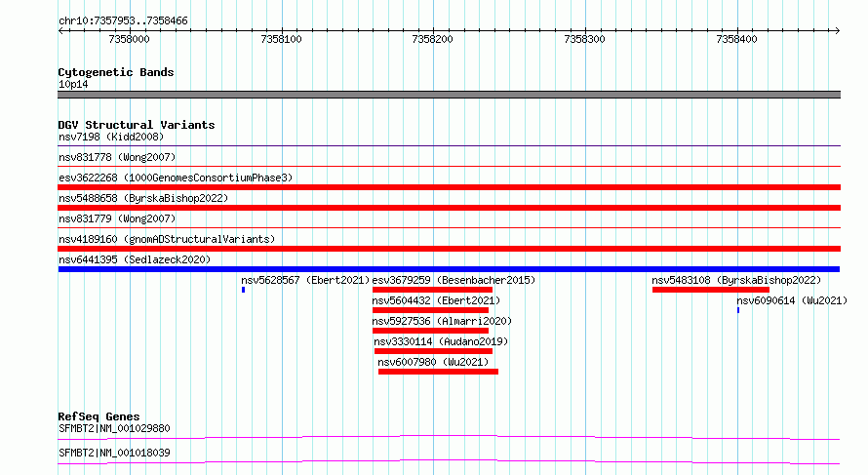Click the red esv3622268 variant bar
The image size is (868, 475).
pos(449,187)
